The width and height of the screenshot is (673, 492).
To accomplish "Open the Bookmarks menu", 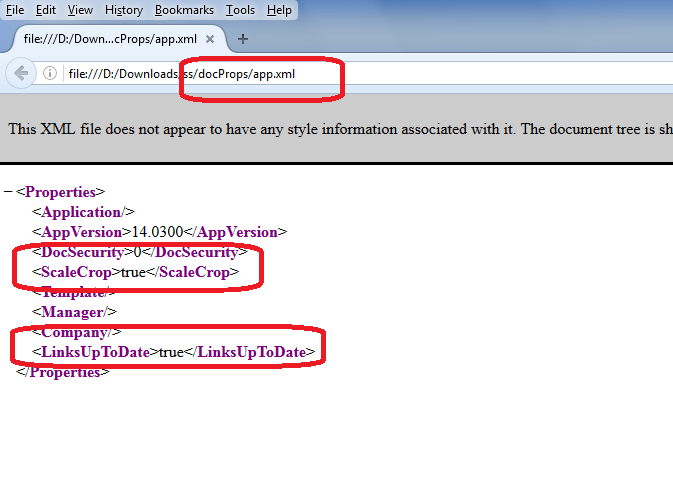I will click(x=184, y=10).
